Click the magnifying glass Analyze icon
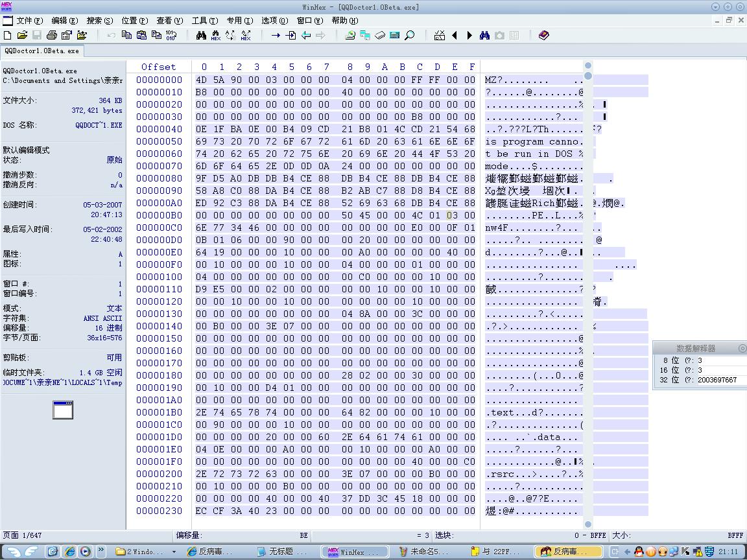This screenshot has width=747, height=560. pyautogui.click(x=410, y=35)
